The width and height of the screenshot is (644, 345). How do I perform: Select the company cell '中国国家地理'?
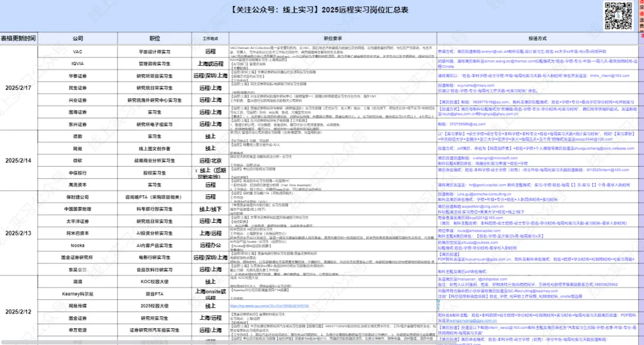point(78,209)
